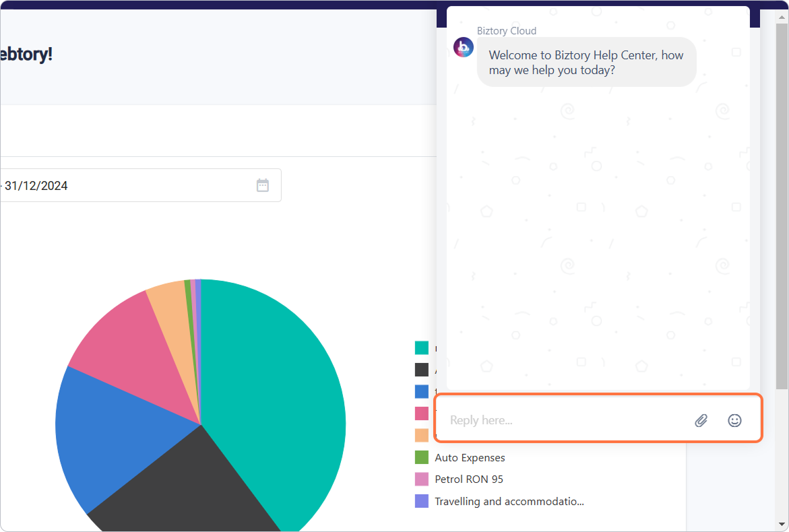Click the attachment paperclip icon in chat

tap(701, 420)
